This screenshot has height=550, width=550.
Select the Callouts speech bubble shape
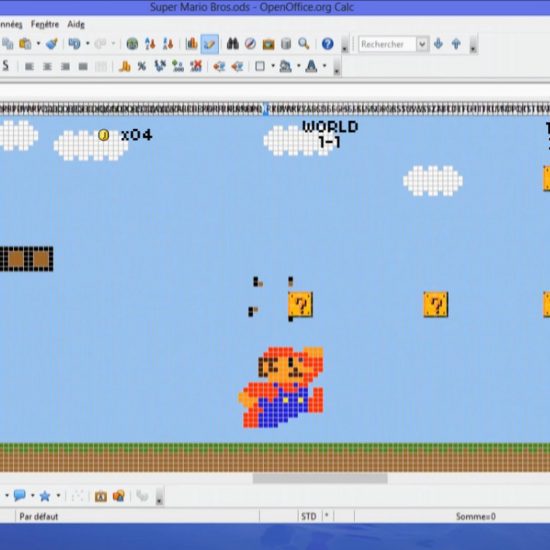19,496
